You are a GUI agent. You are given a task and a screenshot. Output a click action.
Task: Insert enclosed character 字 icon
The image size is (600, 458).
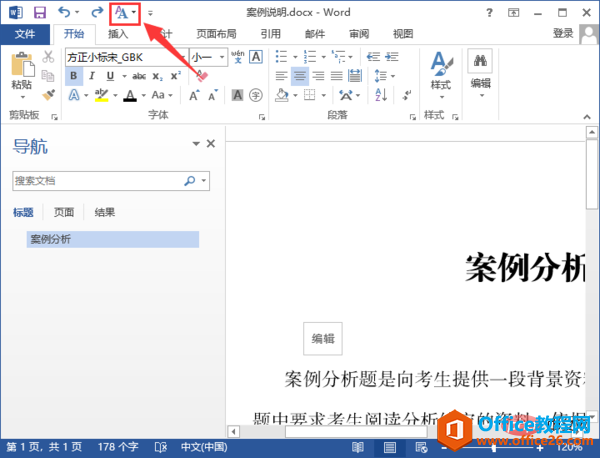pos(256,95)
